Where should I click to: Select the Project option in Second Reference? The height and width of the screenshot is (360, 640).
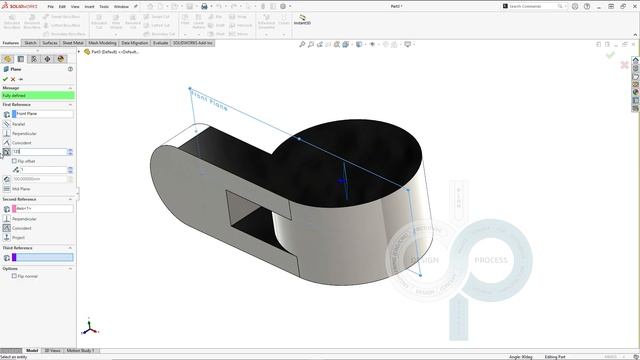(7, 238)
